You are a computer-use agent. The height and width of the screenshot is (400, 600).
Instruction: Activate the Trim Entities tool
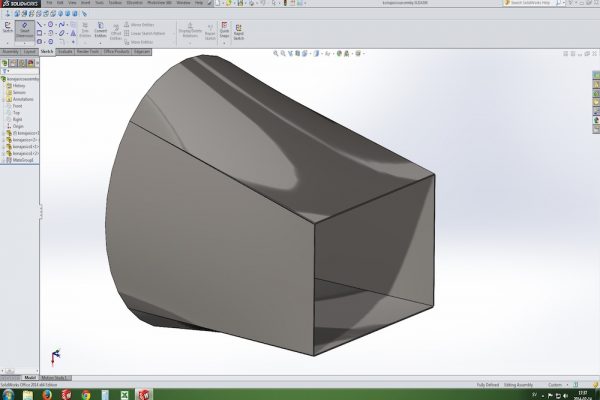pyautogui.click(x=86, y=30)
